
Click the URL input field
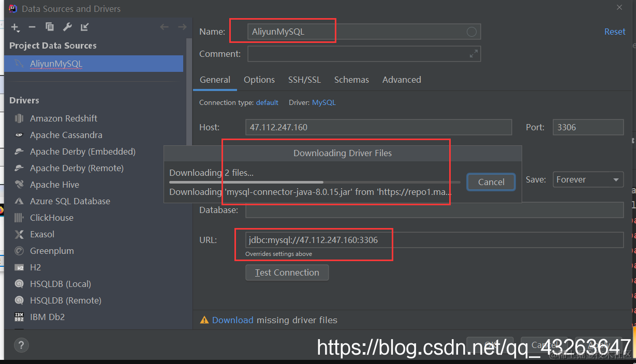click(x=434, y=240)
